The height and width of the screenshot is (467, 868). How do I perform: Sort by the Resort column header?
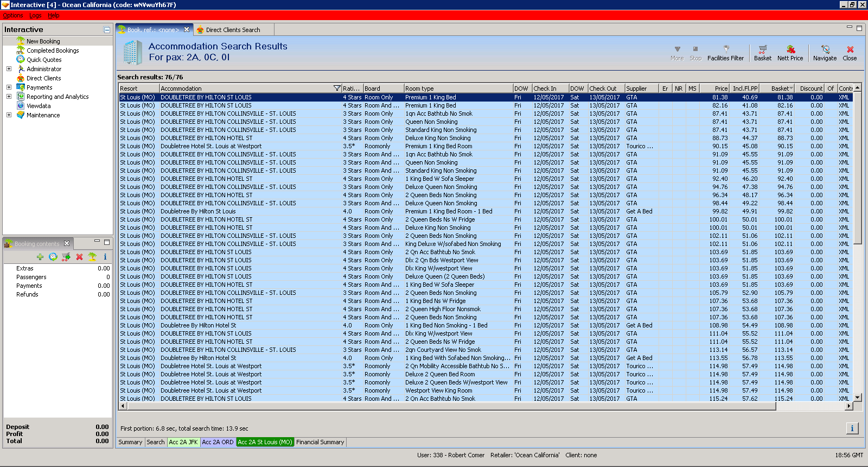pyautogui.click(x=139, y=89)
